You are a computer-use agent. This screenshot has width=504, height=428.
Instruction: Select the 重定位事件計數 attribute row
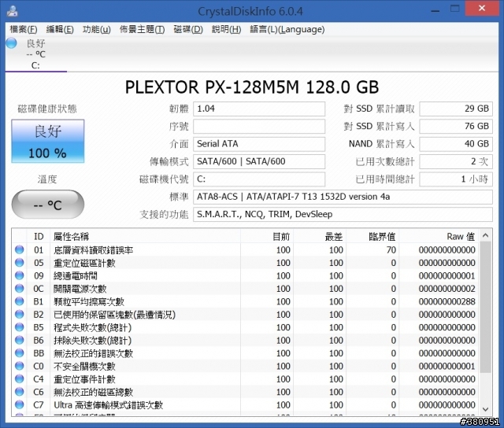tap(246, 379)
